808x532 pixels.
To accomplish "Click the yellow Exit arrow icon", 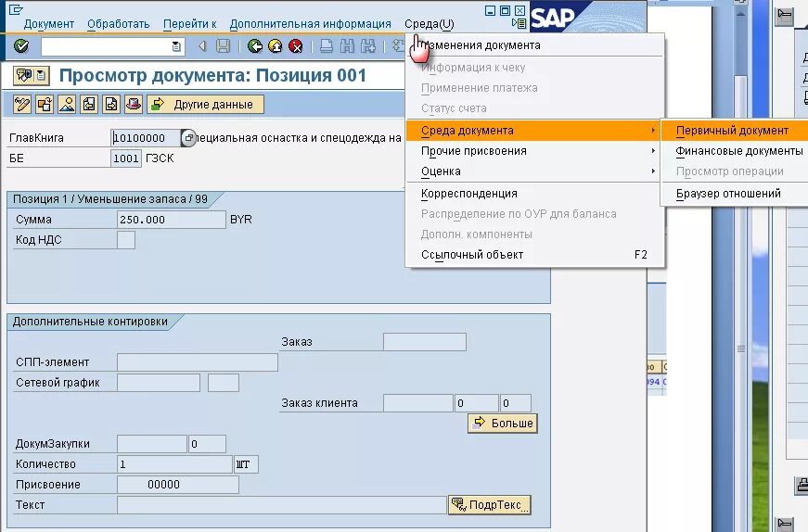I will tap(276, 46).
